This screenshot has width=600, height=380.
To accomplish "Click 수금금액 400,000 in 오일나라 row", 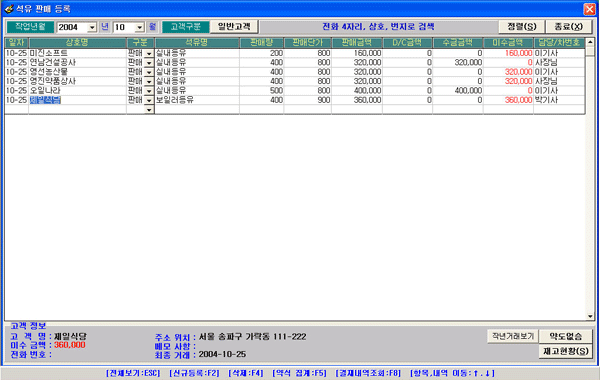I will pyautogui.click(x=458, y=91).
